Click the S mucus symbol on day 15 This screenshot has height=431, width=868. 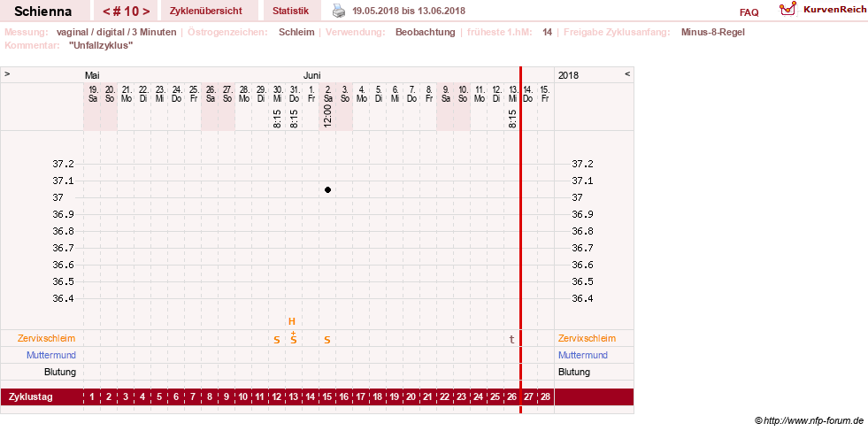pos(327,340)
